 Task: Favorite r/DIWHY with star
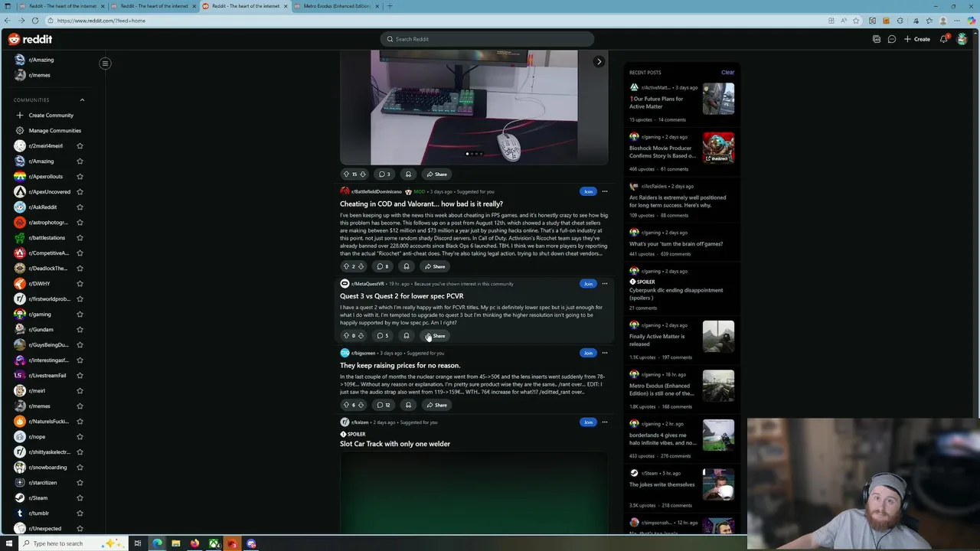(x=80, y=283)
